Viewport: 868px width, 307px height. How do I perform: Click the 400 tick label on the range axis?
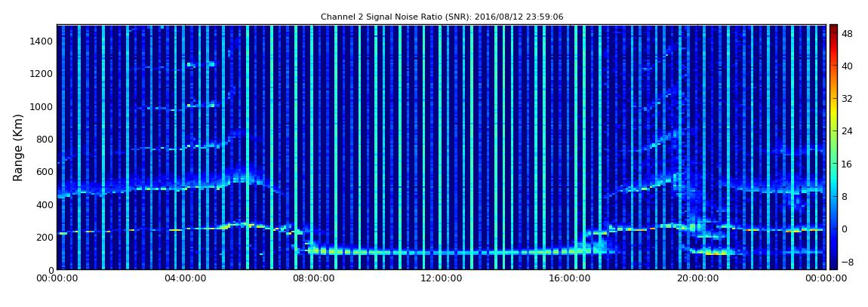tap(45, 204)
